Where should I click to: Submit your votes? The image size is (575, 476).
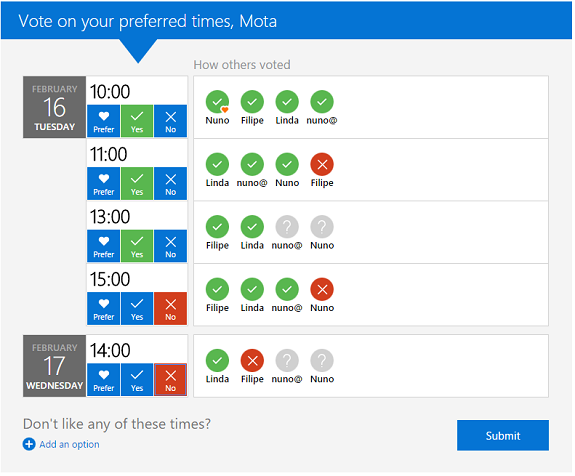(x=503, y=435)
